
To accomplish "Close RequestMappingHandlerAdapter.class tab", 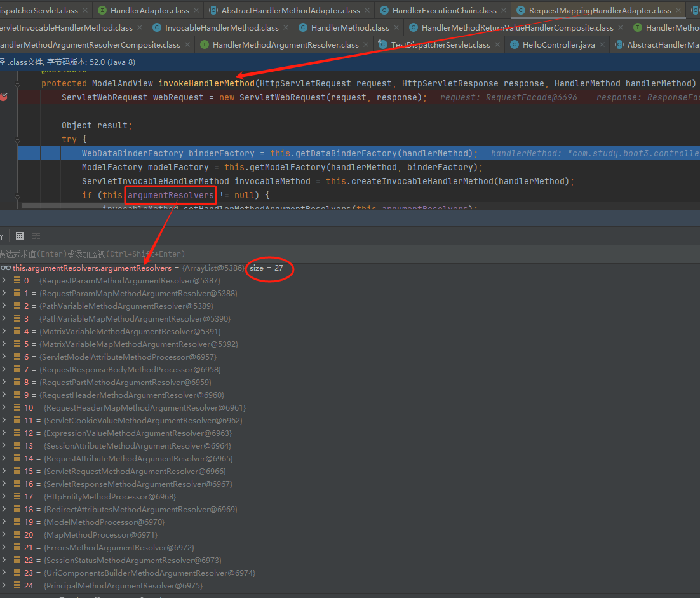I will 678,10.
